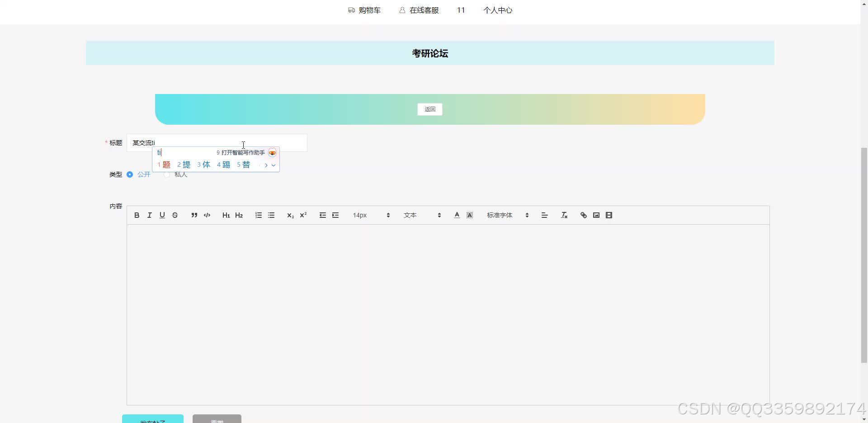Choose IME candidate 体
868x423 pixels.
[x=204, y=165]
